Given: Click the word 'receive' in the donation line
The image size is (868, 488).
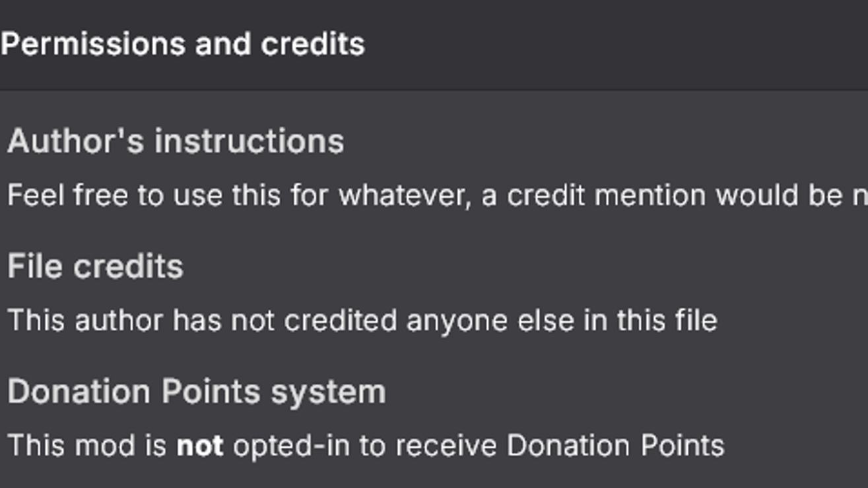Looking at the screenshot, I should point(451,446).
